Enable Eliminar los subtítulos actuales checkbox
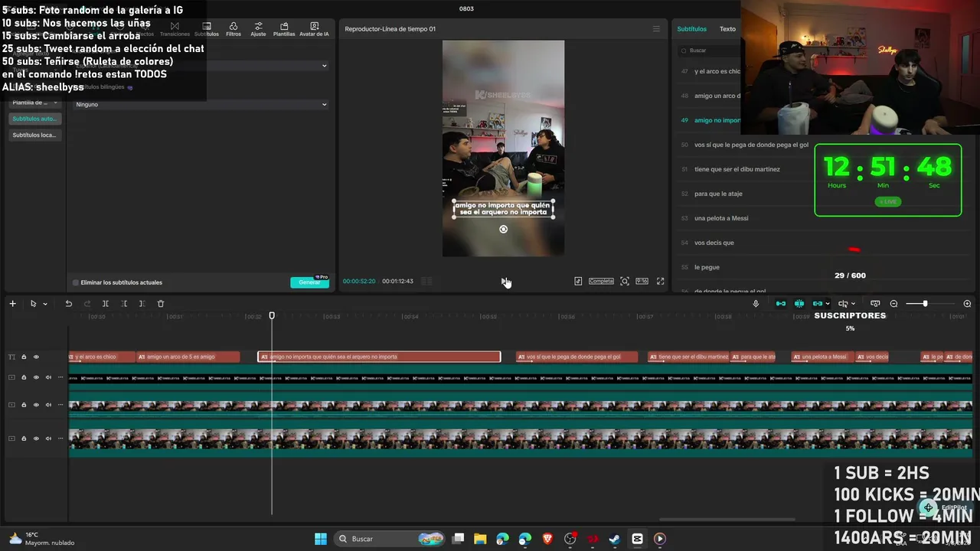 [75, 282]
